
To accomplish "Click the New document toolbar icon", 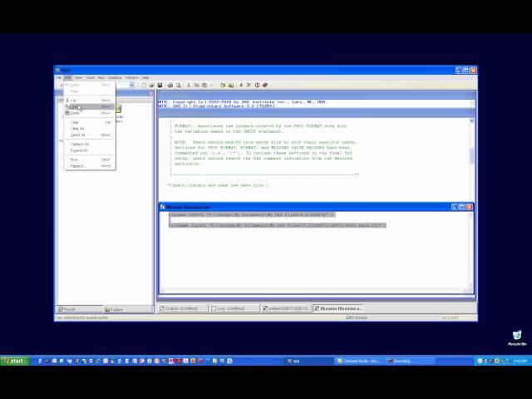I will [144, 85].
